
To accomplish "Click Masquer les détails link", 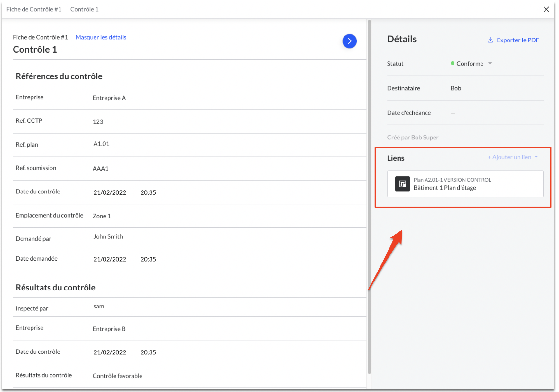I will (101, 37).
